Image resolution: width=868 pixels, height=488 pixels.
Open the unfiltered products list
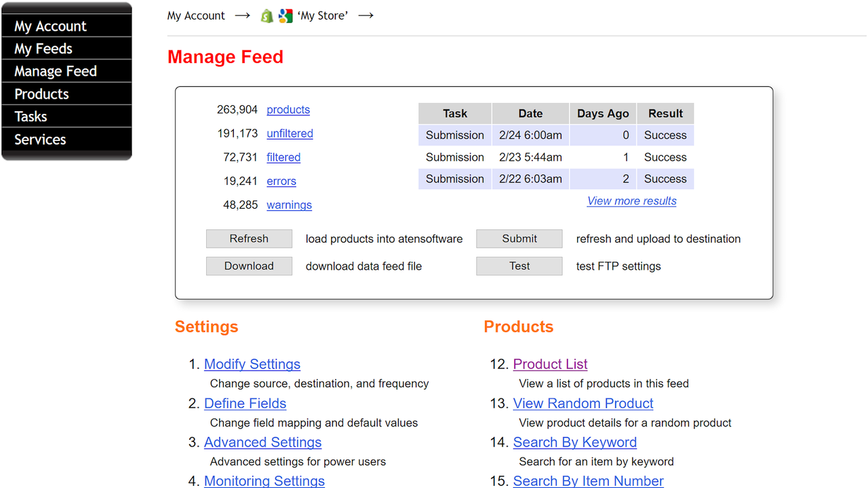click(290, 134)
